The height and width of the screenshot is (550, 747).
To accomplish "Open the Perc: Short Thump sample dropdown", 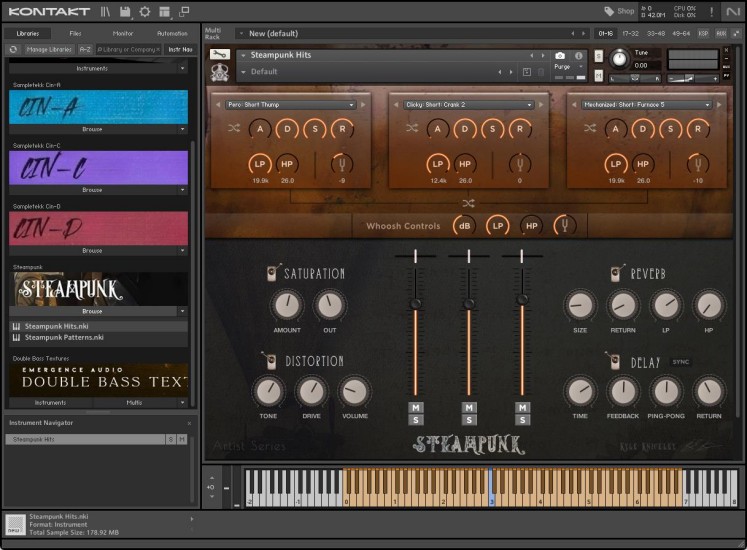I will pos(290,104).
